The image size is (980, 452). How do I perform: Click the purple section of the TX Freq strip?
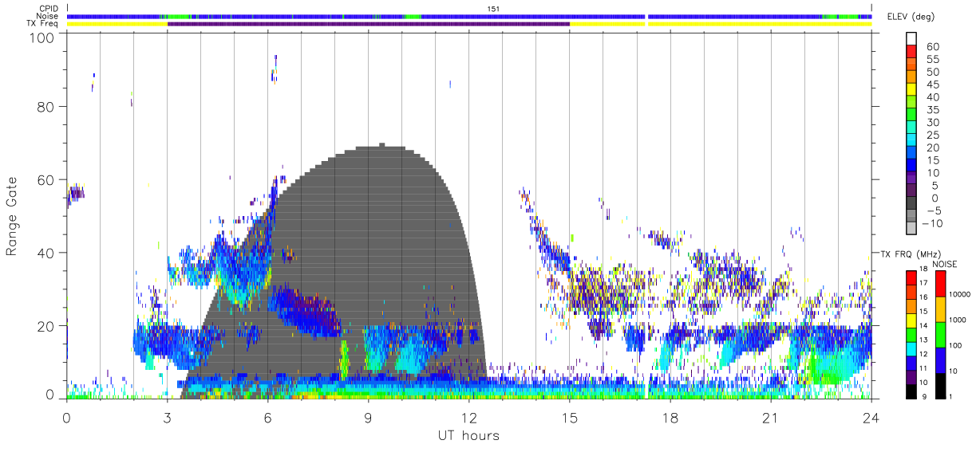[368, 23]
